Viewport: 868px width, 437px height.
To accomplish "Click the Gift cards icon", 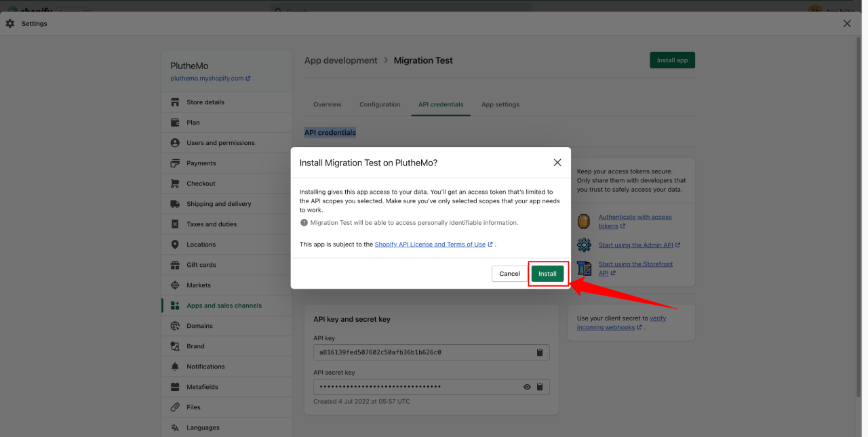I will [175, 265].
